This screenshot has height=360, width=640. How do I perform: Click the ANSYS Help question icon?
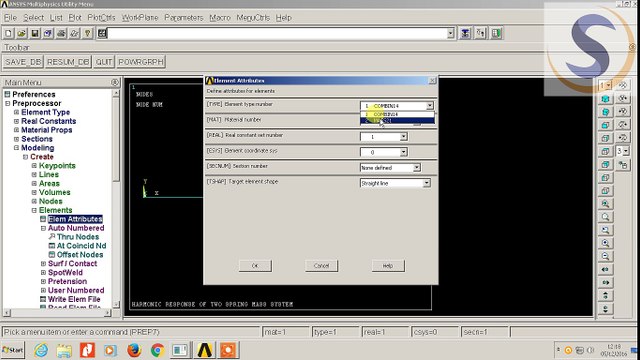pyautogui.click(x=87, y=33)
